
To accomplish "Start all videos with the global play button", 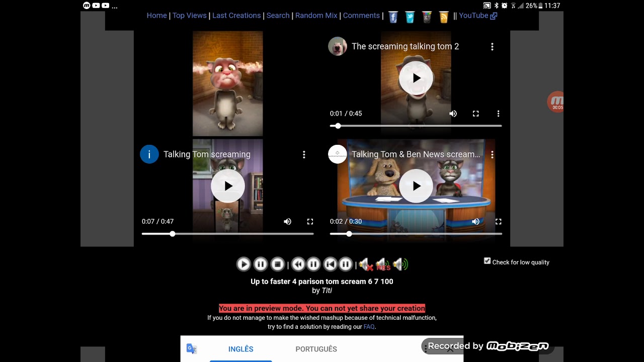I will point(244,264).
